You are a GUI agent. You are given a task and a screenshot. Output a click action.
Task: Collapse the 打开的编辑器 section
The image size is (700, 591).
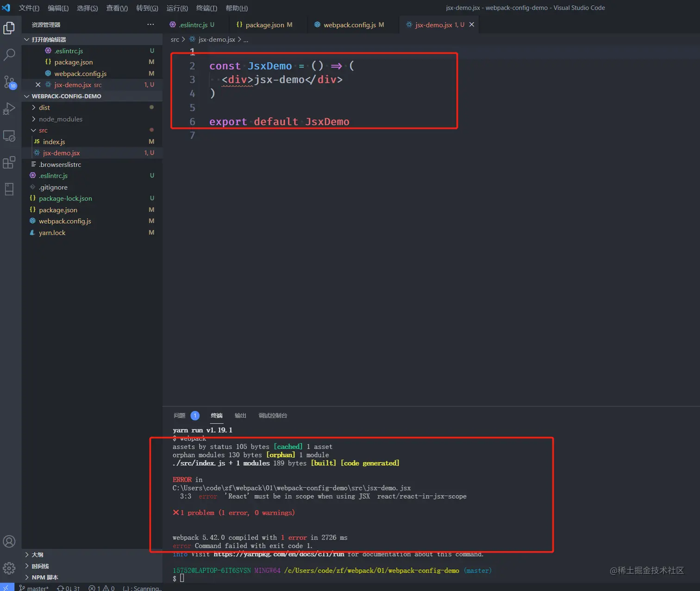[x=92, y=39]
